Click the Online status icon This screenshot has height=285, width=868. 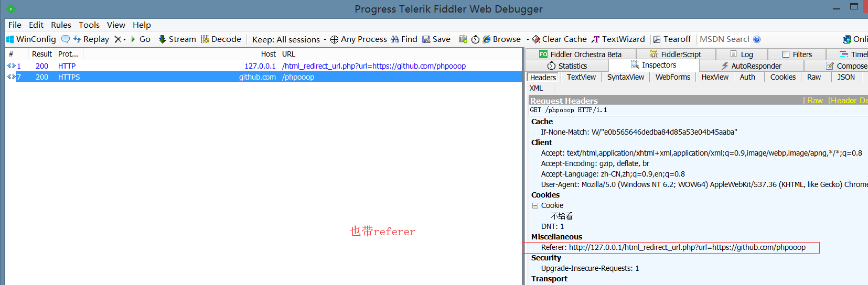pos(847,39)
